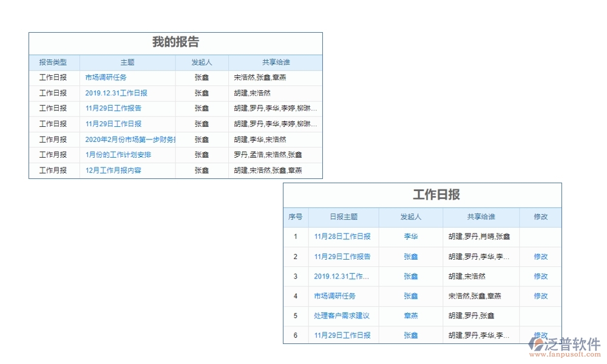607x364 pixels.
Task: Select originator 李华 in row 1
Action: click(x=411, y=237)
